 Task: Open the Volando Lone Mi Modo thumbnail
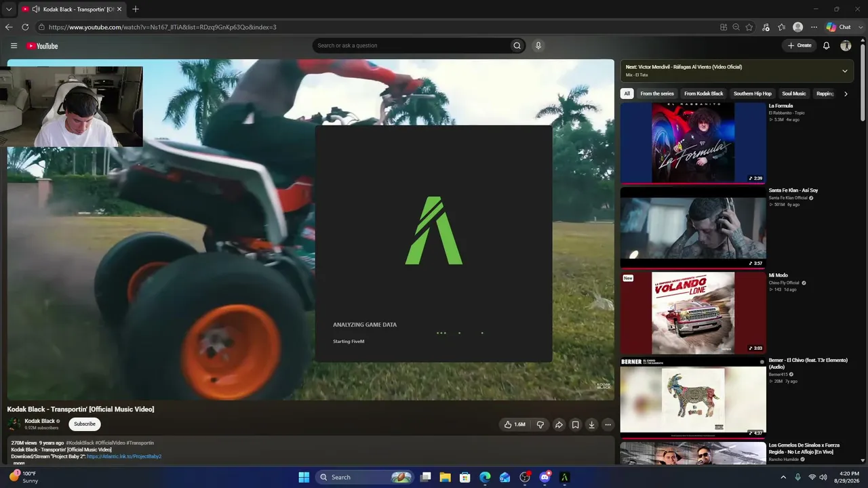pos(693,312)
